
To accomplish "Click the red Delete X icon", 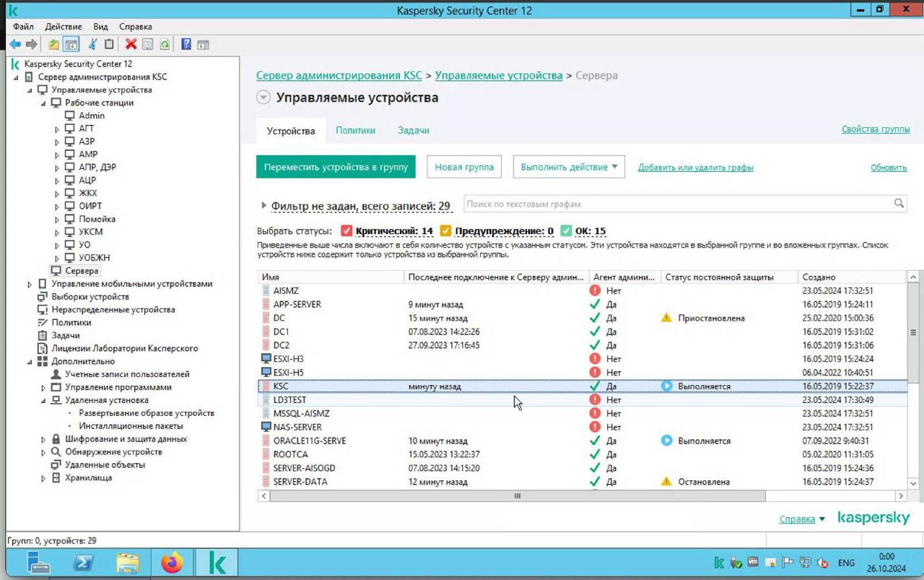I will (131, 45).
